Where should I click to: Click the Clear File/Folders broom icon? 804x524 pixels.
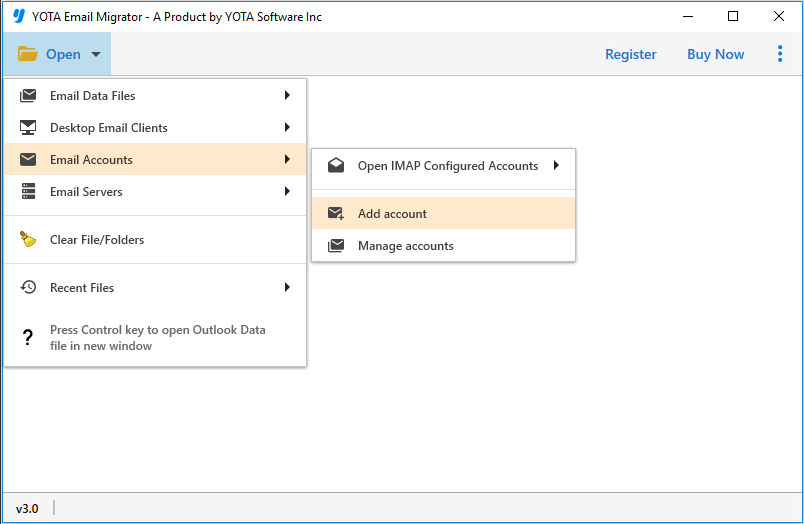pyautogui.click(x=28, y=240)
